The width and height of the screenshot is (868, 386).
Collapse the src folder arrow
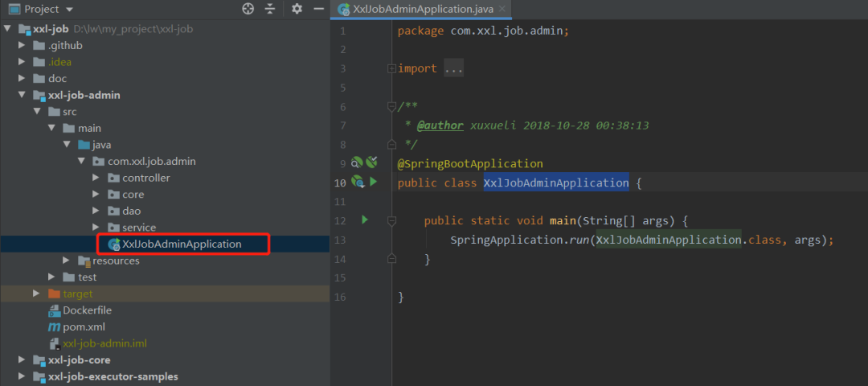(36, 112)
